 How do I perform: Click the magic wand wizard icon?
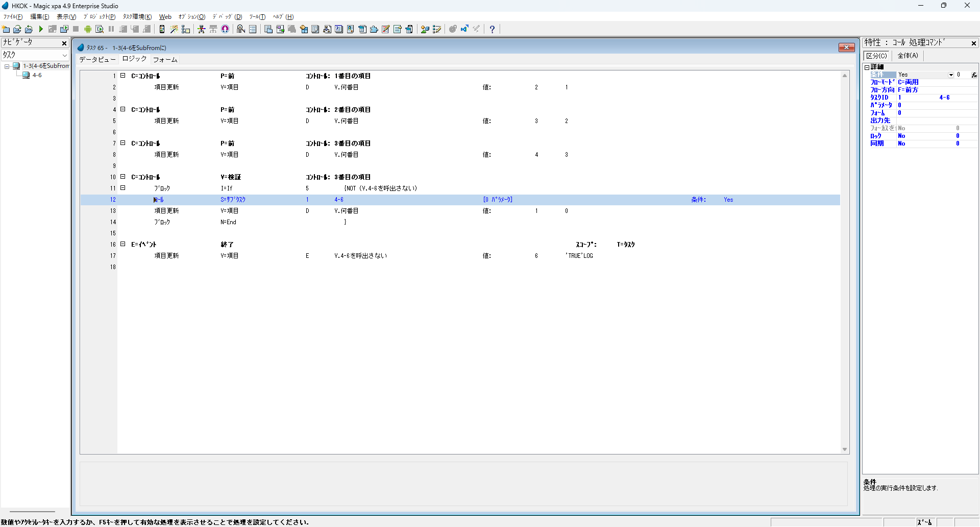tap(174, 29)
